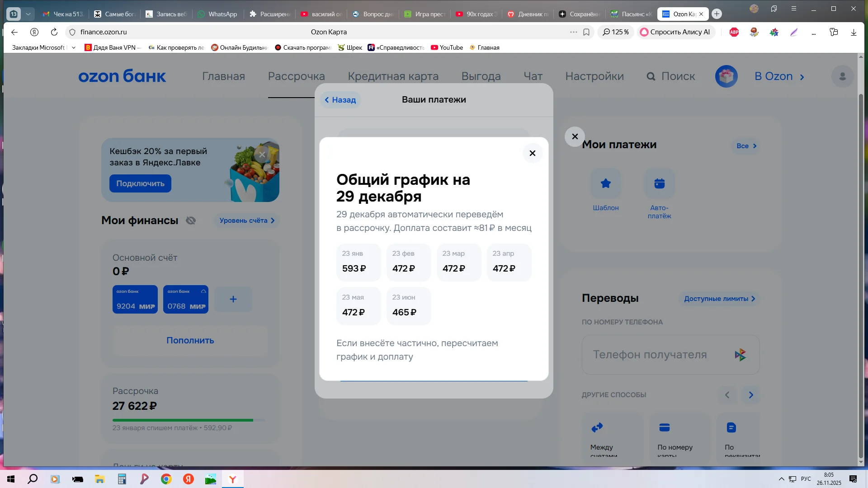Click По номеру карты transfer icon
This screenshot has height=488, width=868.
[664, 427]
